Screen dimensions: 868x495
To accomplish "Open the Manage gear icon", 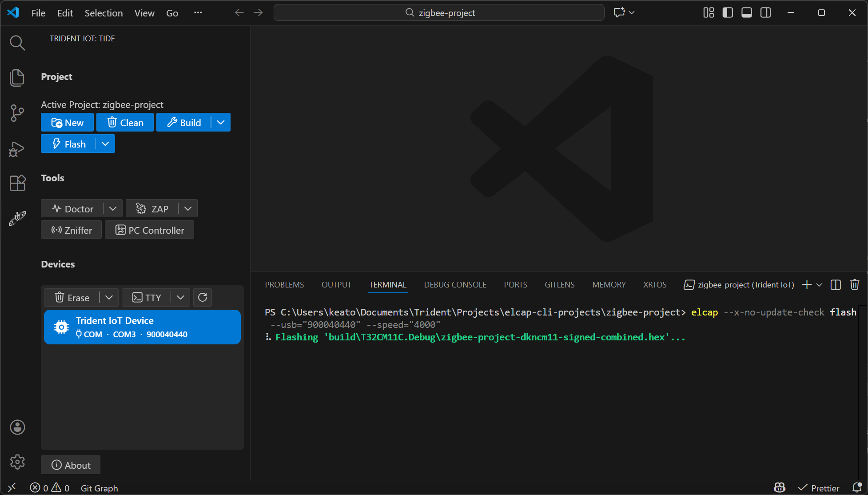I will point(17,462).
